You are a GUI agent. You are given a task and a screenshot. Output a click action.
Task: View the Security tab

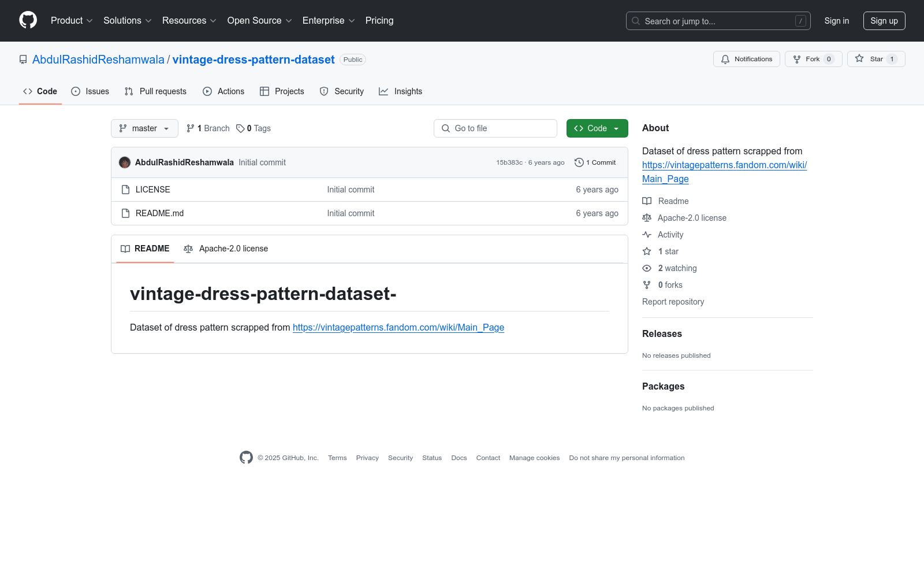click(342, 91)
